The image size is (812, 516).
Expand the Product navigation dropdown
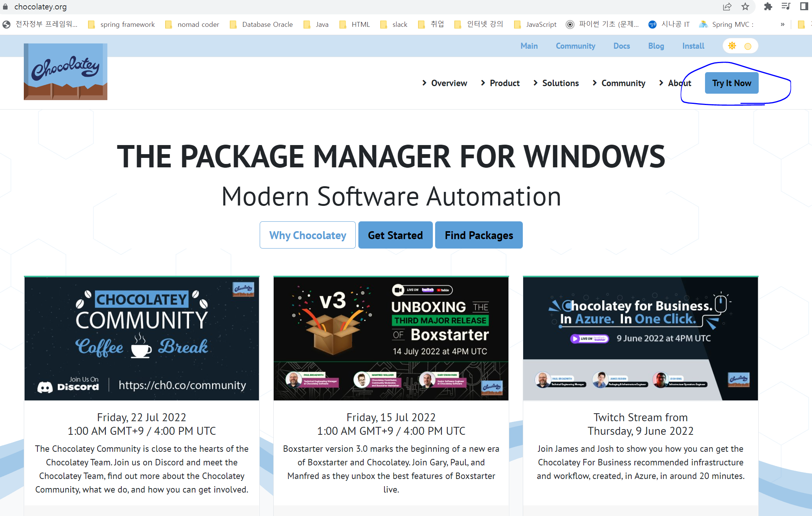point(500,83)
